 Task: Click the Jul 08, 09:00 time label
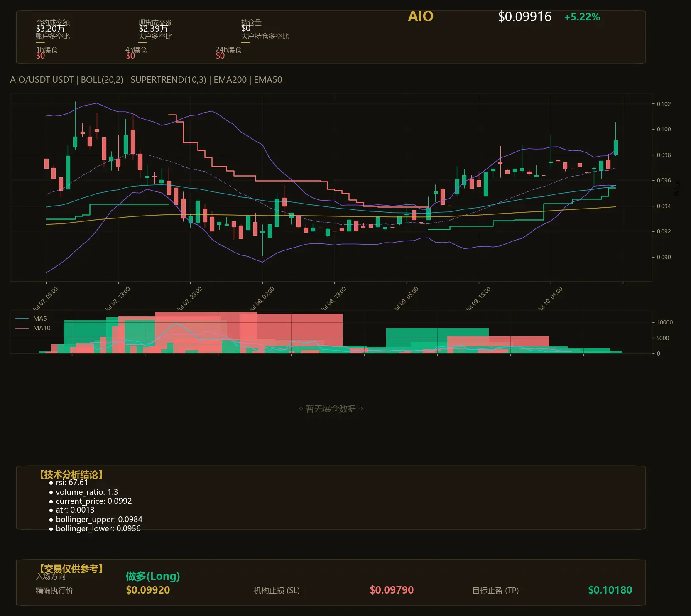262,299
